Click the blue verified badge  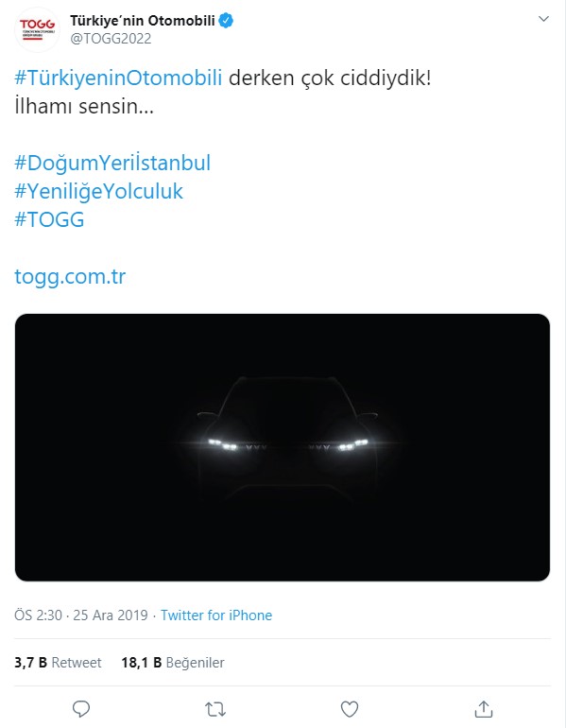click(x=226, y=21)
